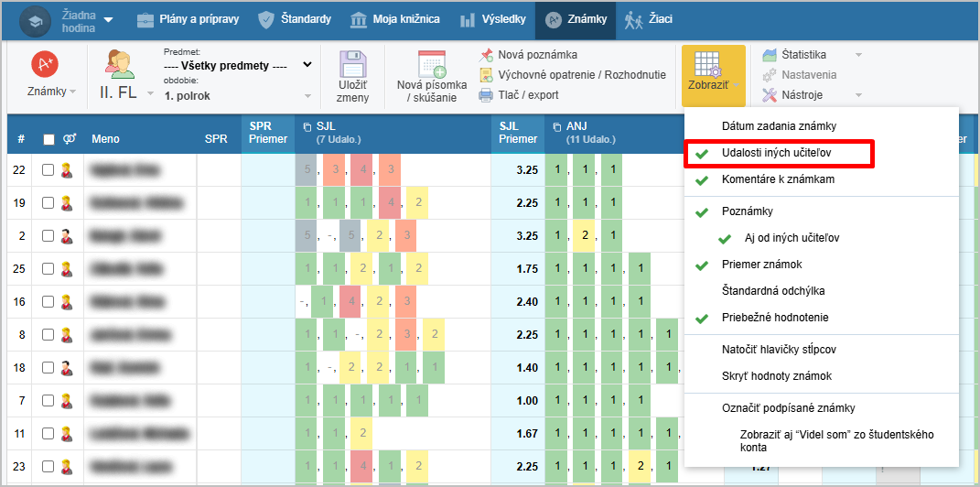Click the graduation cap lesson icon

[x=35, y=20]
